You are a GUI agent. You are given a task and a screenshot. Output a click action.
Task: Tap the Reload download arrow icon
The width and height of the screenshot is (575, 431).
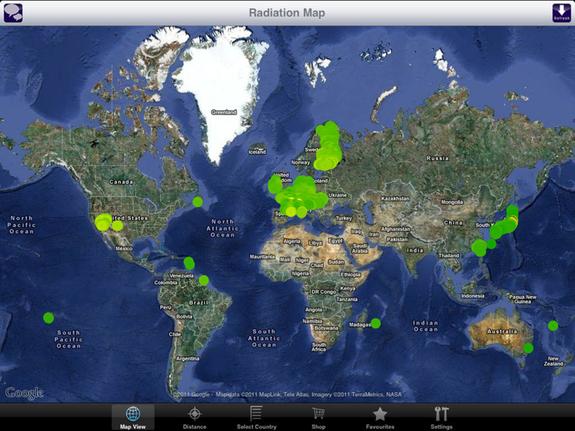(561, 13)
